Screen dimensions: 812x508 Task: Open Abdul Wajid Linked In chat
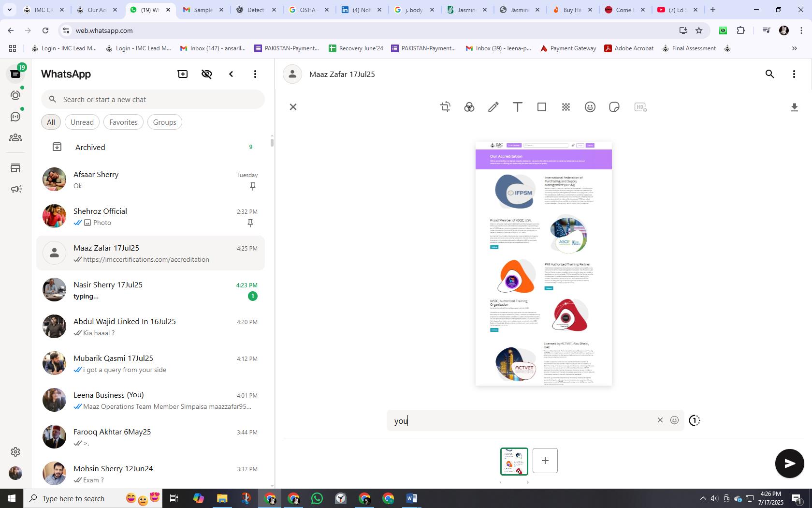click(151, 327)
